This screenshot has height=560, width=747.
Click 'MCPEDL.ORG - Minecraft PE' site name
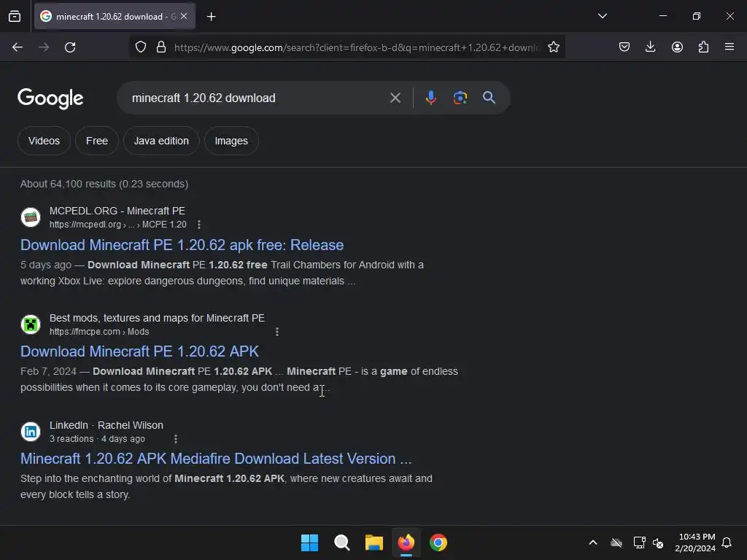tap(117, 211)
